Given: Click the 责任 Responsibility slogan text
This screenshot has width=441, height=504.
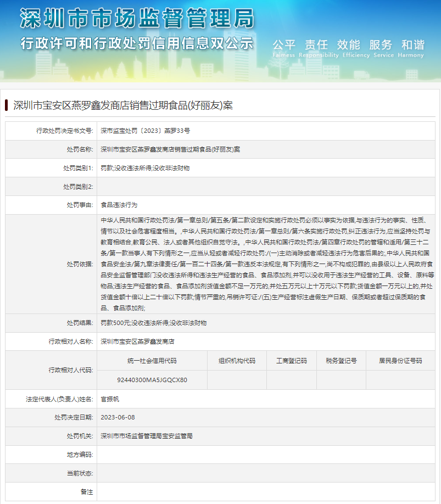Looking at the screenshot, I should (x=319, y=48).
